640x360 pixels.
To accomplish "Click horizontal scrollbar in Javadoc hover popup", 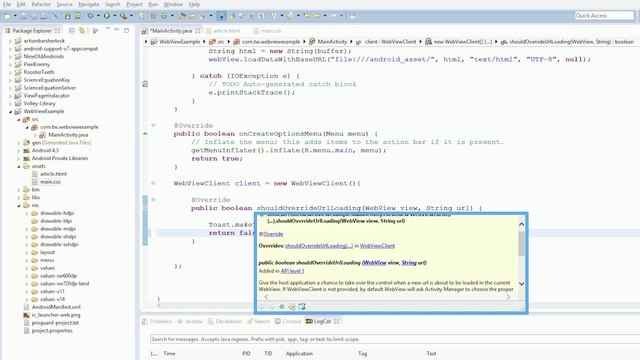I will pyautogui.click(x=387, y=297).
